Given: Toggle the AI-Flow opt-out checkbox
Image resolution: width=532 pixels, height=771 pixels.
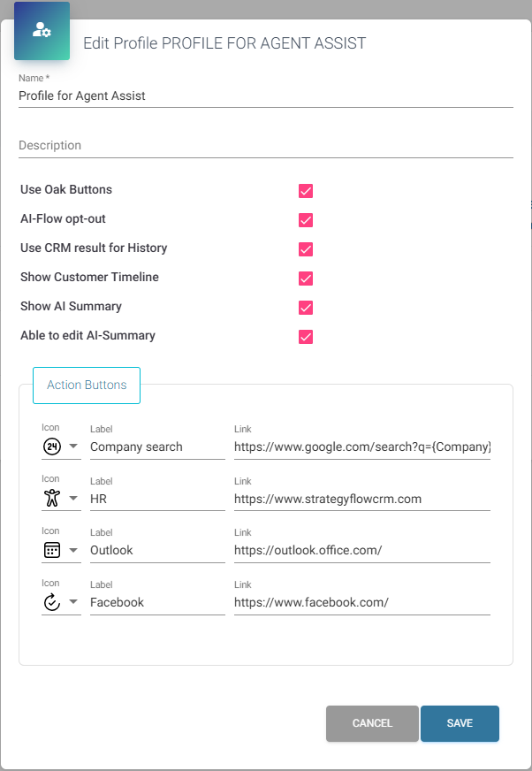Looking at the screenshot, I should point(306,219).
